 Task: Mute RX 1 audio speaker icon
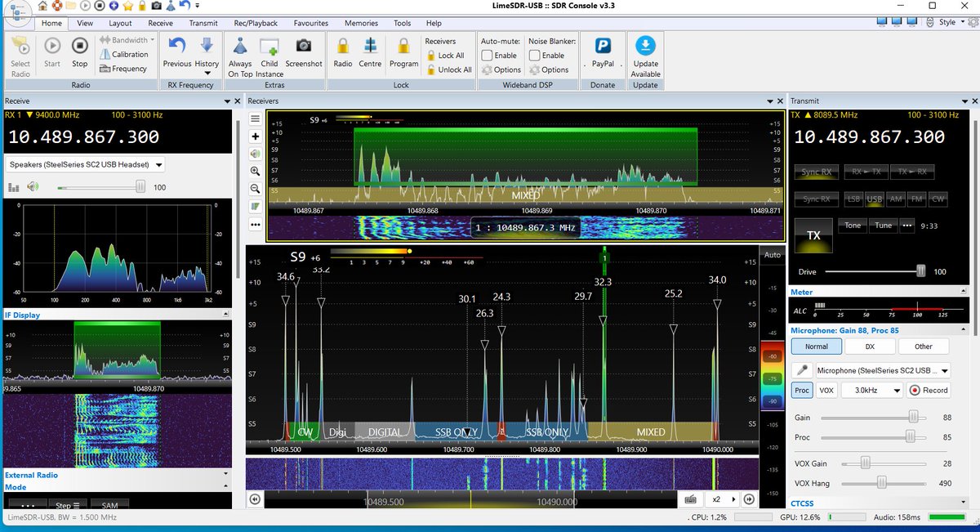[x=32, y=186]
